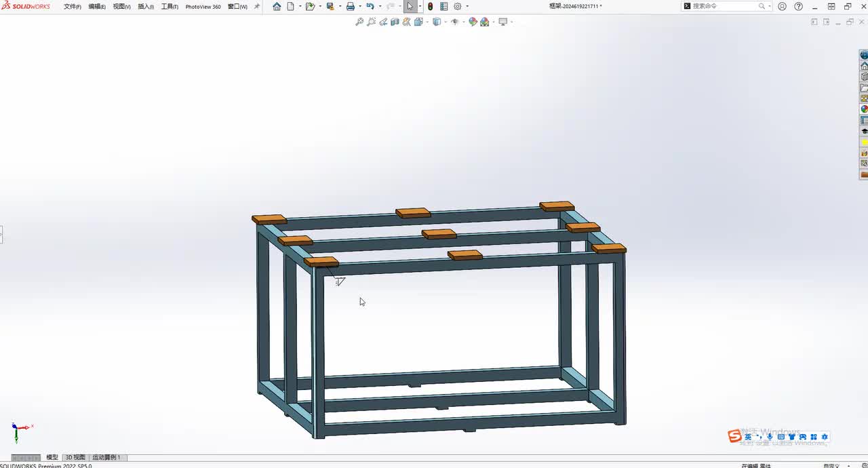Open the 插入(I) menu
The image size is (868, 468).
(x=146, y=7)
